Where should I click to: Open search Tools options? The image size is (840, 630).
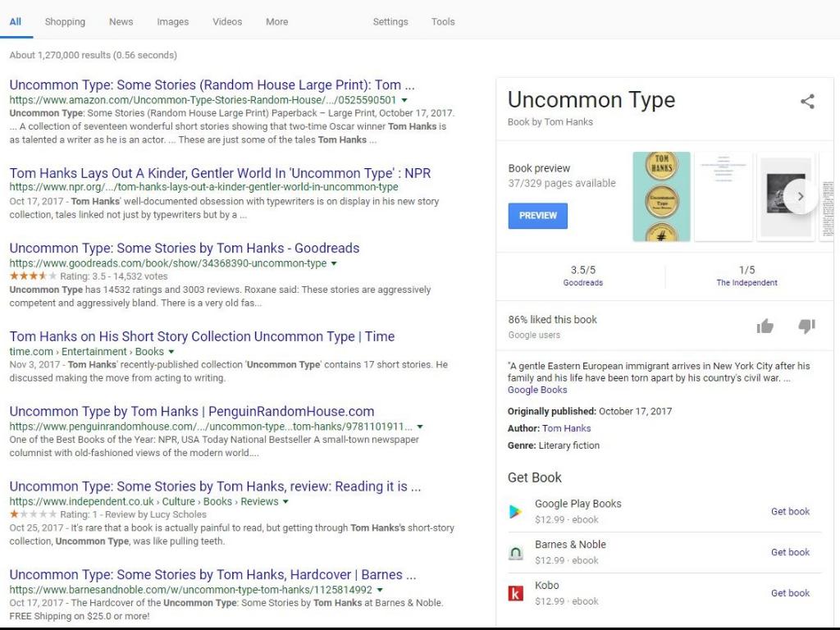(442, 22)
